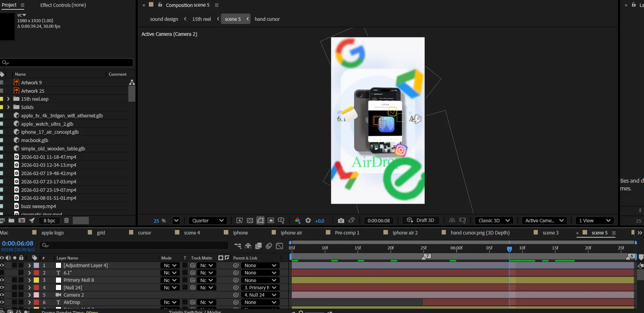This screenshot has width=644, height=313.
Task: Click the 15th reel breadcrumb in viewer
Action: tap(201, 19)
